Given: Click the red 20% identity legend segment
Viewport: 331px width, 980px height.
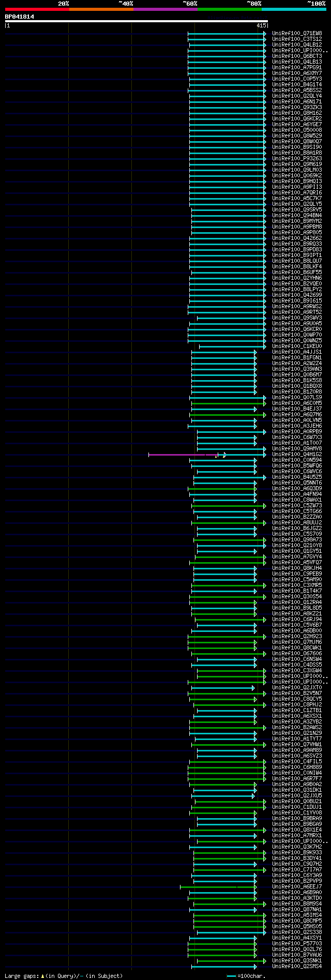Looking at the screenshot, I should [x=37, y=9].
